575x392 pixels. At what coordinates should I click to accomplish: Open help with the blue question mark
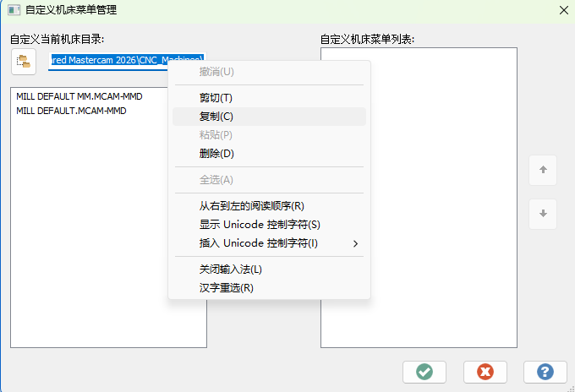tap(545, 372)
